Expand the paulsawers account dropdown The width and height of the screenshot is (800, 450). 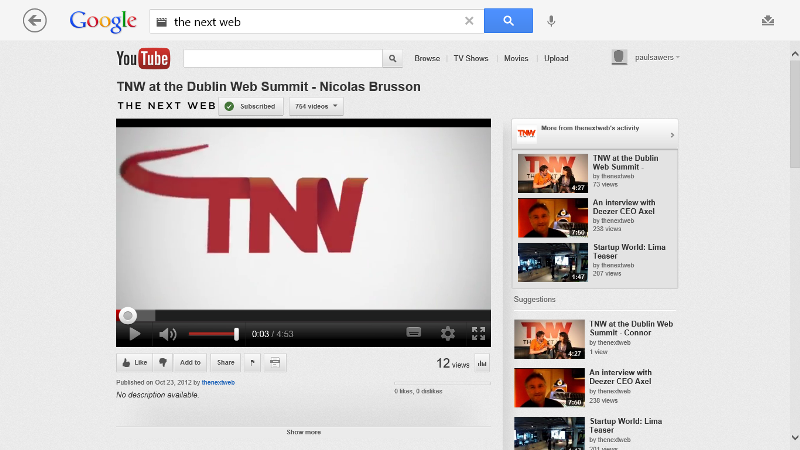[657, 57]
